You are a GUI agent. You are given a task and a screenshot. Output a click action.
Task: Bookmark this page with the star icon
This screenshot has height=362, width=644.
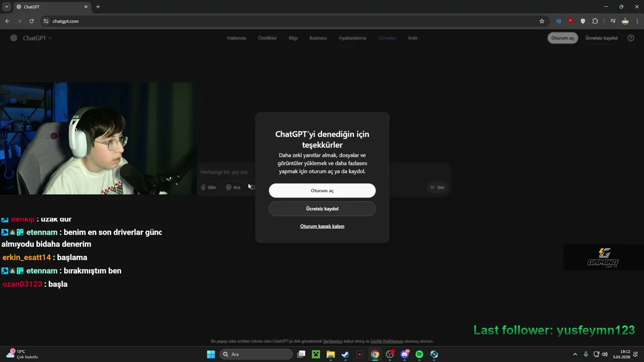tap(542, 21)
